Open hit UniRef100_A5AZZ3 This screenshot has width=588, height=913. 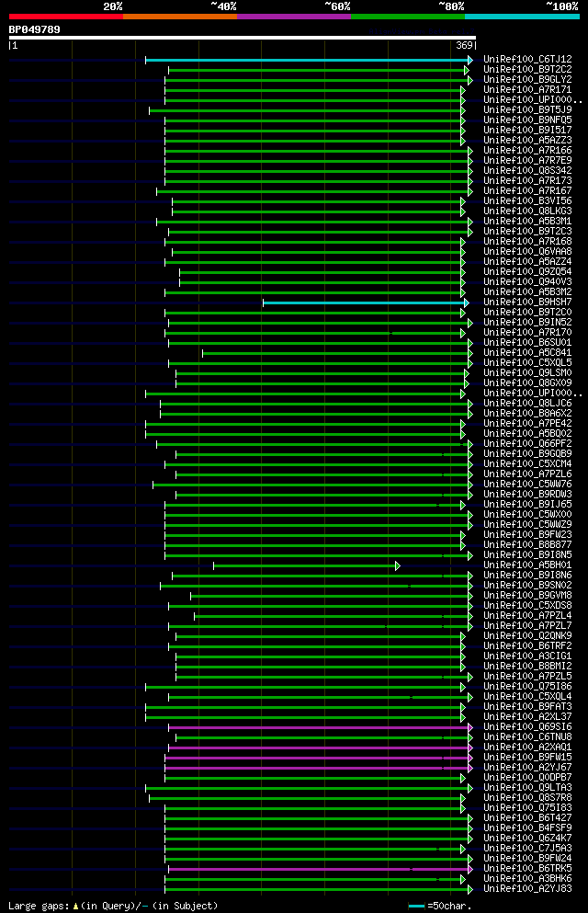point(527,141)
